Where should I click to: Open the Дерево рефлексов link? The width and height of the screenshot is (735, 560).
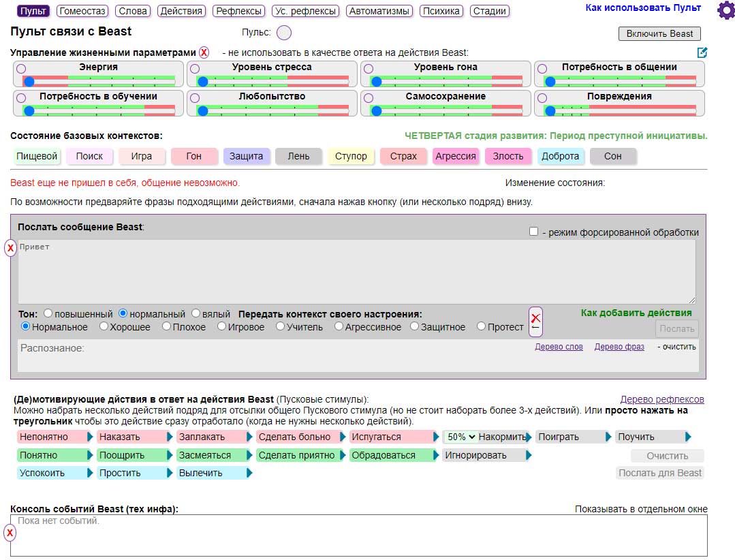click(661, 399)
